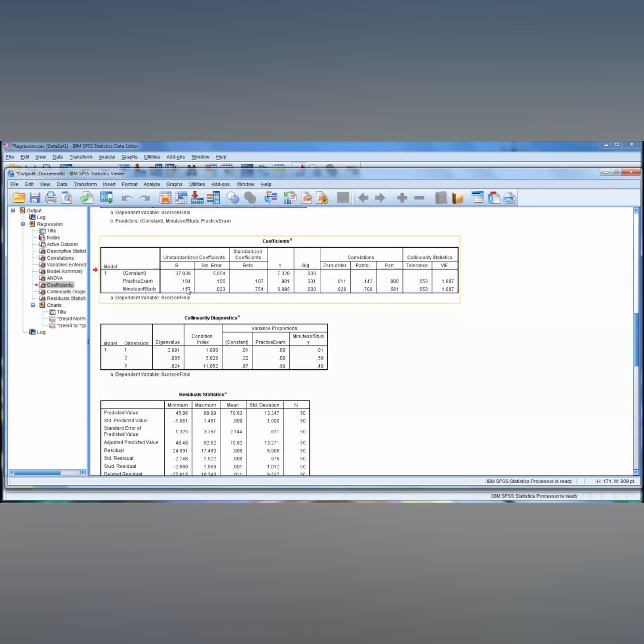Viewport: 644px width, 644px height.
Task: Click the Residuals Statistics table title
Action: point(203,394)
